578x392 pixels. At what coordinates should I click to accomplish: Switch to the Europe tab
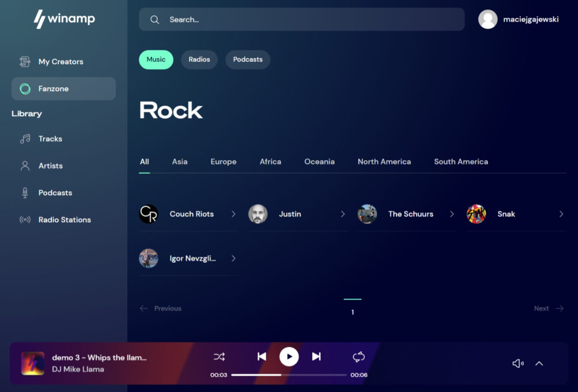(223, 162)
